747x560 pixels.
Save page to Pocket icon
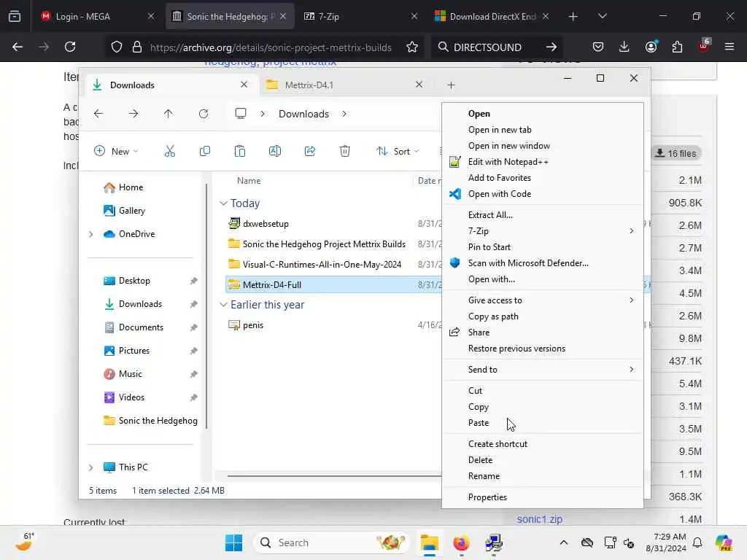click(x=598, y=47)
